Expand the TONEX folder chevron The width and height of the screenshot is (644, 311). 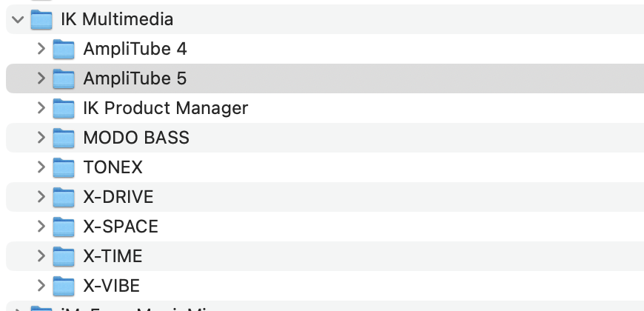(41, 167)
